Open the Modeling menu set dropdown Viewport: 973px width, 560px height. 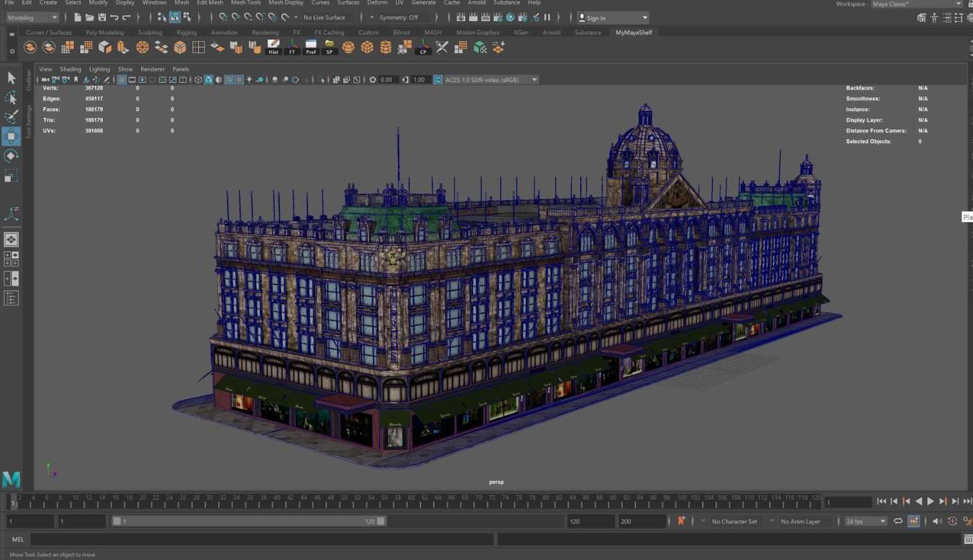32,17
